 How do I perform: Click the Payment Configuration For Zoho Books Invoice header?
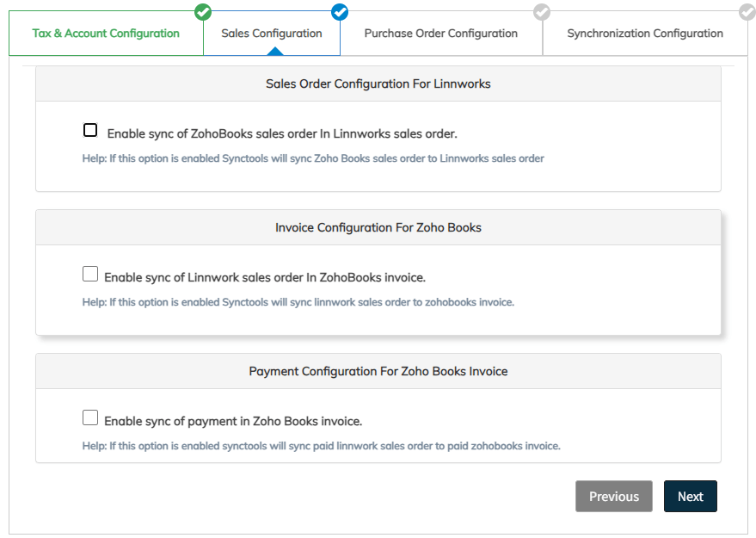coord(378,372)
